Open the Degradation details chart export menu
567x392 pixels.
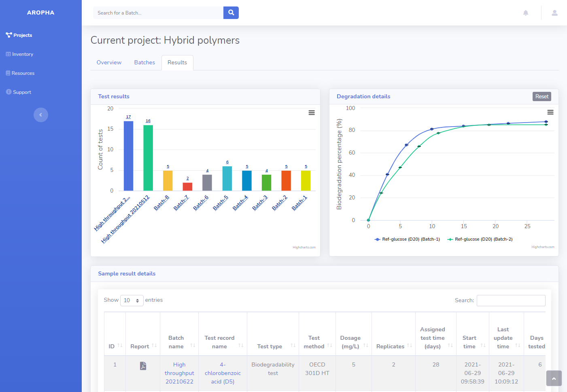tap(550, 112)
